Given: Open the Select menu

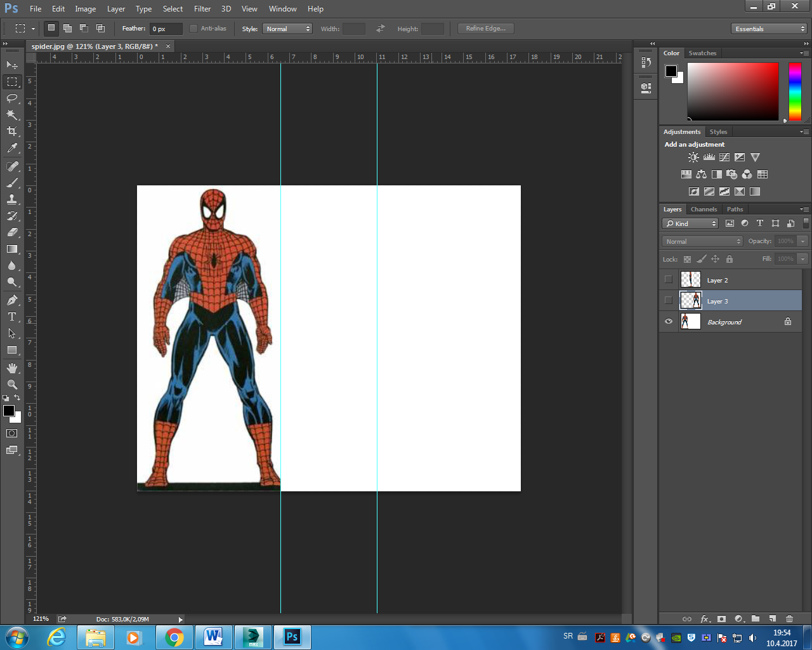Looking at the screenshot, I should (x=173, y=9).
